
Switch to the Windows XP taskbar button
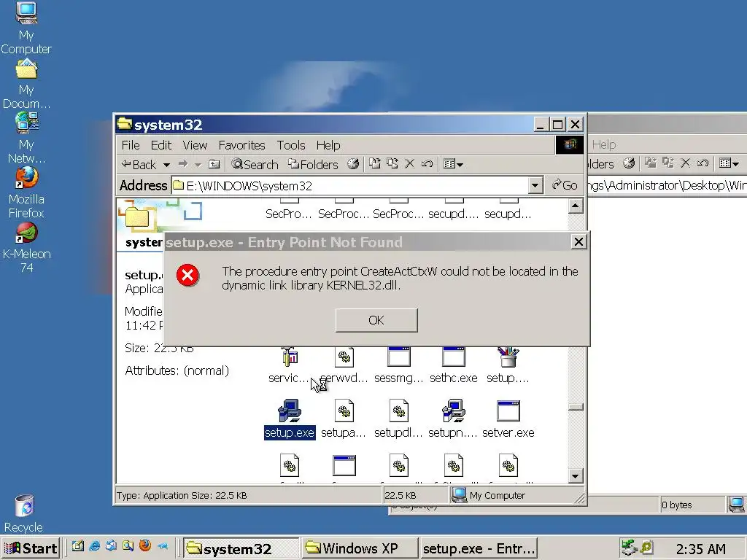(360, 548)
